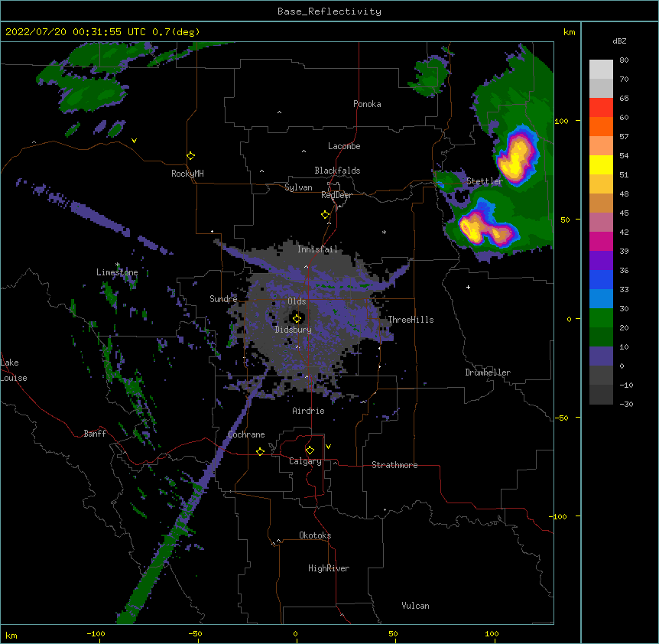Click the radar site diamond between Olds and Didsbury

[297, 318]
